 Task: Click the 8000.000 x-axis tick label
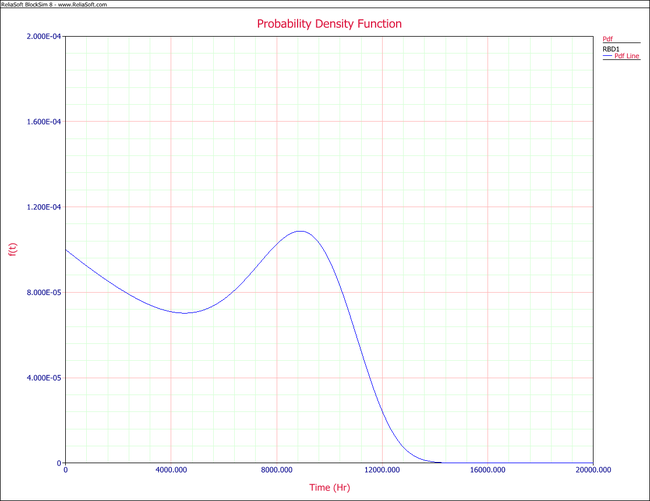276,469
